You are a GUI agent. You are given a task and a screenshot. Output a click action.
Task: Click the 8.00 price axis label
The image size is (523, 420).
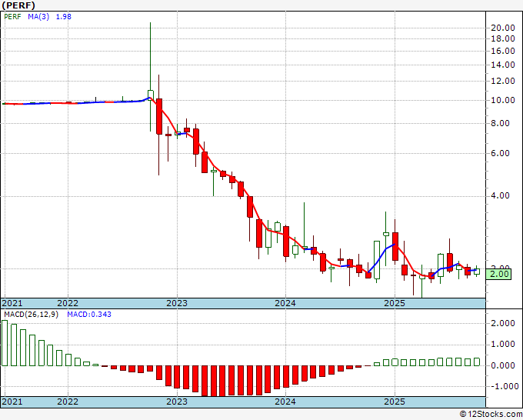tap(501, 123)
